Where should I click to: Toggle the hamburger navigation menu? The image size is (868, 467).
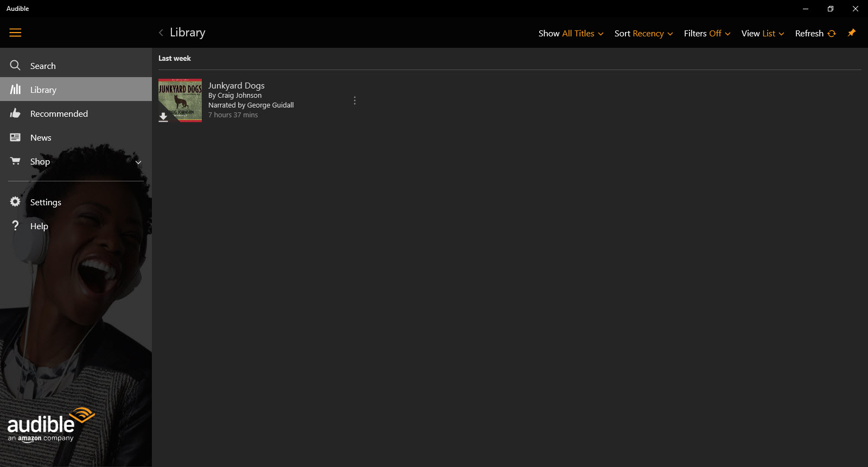(x=15, y=33)
